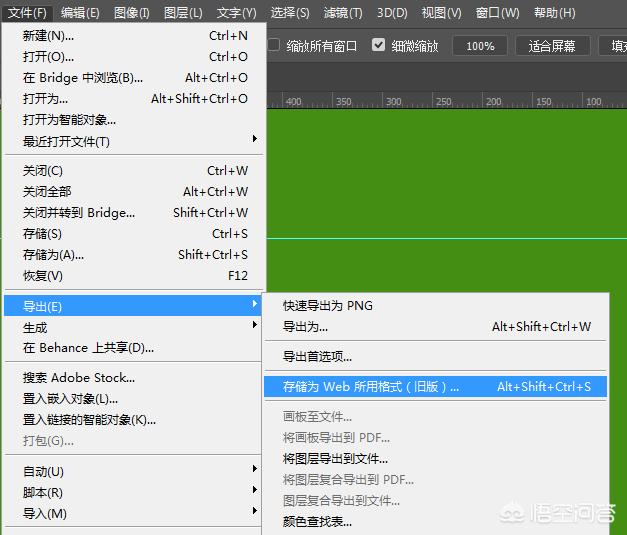Uncheck the 细微缩放 checkbox
The width and height of the screenshot is (627, 535).
point(378,45)
